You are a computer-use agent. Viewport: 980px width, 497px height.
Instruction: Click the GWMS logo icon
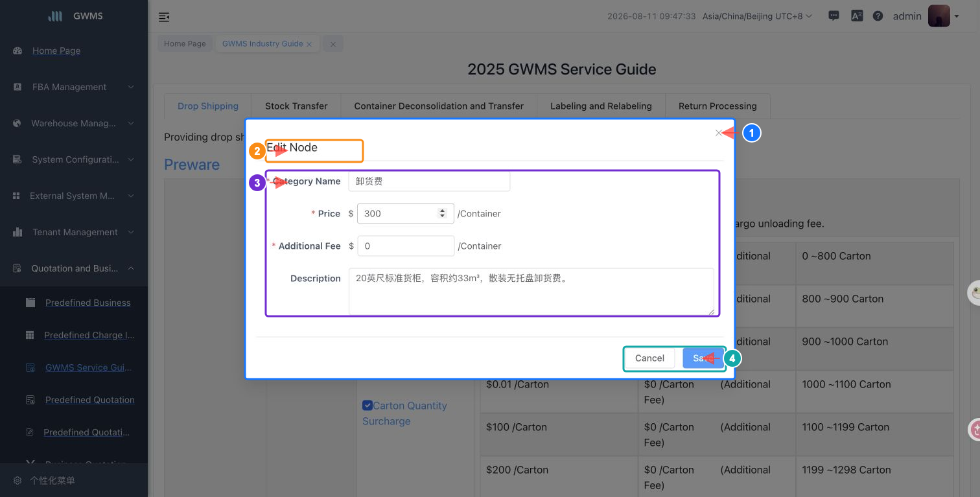pos(56,16)
